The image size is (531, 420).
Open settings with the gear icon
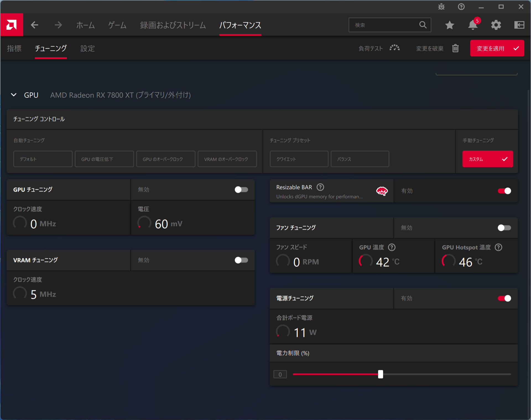tap(496, 25)
